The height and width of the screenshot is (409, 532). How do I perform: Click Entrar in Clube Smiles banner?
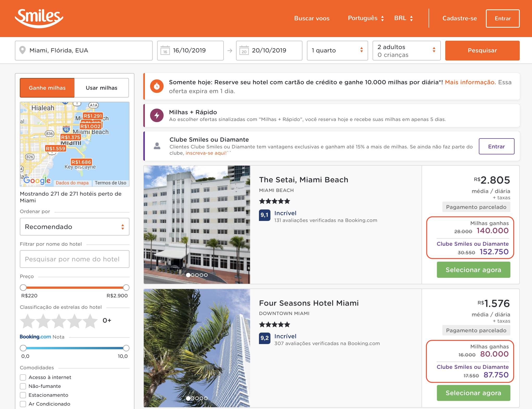click(496, 146)
